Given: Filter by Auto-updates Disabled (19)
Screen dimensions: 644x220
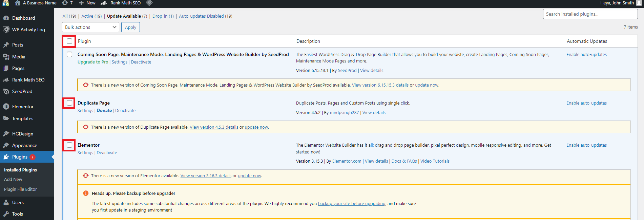Looking at the screenshot, I should [x=206, y=16].
